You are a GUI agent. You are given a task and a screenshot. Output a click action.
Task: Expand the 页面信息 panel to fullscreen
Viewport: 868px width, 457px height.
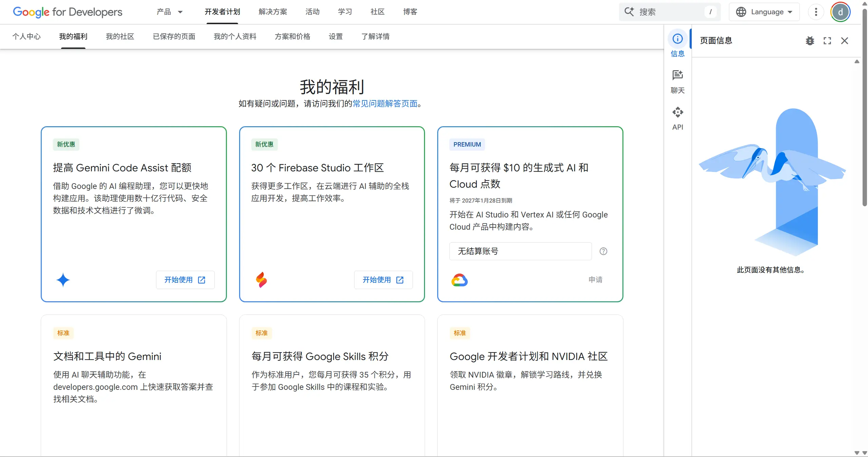click(x=827, y=41)
